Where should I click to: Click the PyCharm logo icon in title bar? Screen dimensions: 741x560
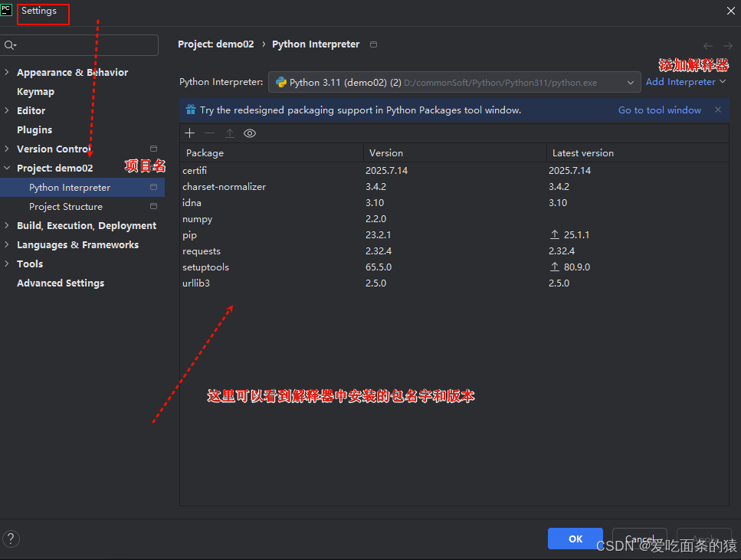(6, 11)
